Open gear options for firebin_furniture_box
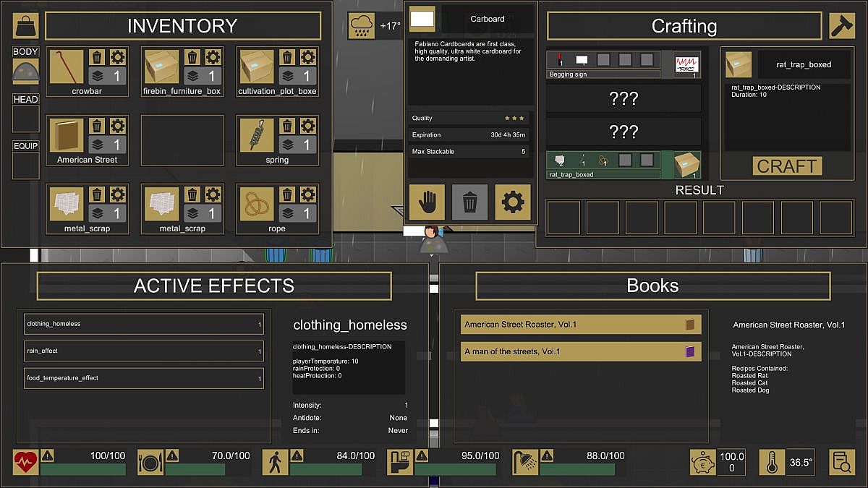The image size is (868, 488). pos(213,57)
